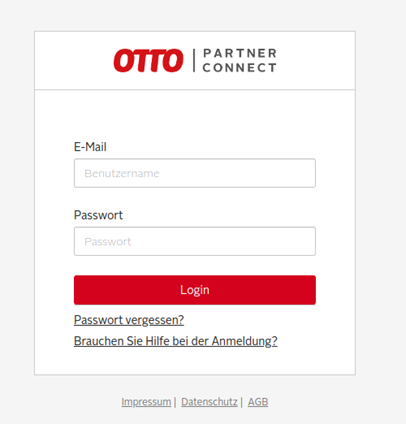Open Brauchen Sie Hilfe bei der Anmeldung? link
Viewport: 406px width, 424px height.
[x=175, y=341]
